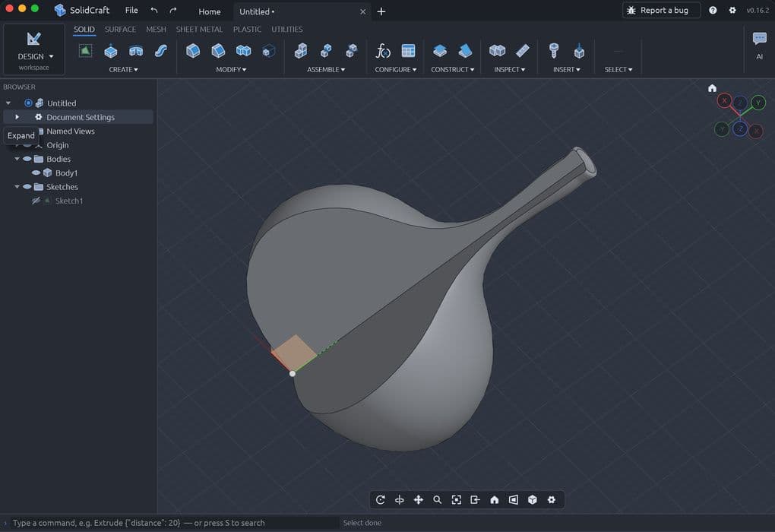Click the rotate-view icon in navigation bar
Screen dimensions: 775x532
click(x=380, y=500)
